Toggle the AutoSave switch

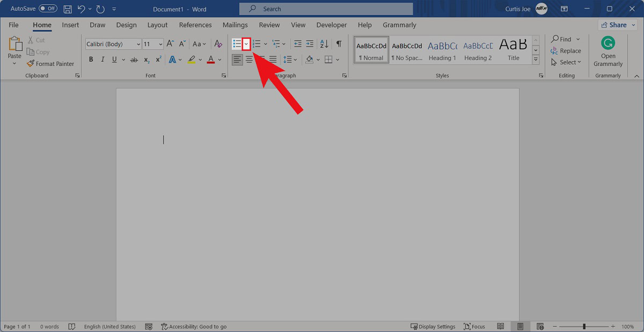coord(48,9)
